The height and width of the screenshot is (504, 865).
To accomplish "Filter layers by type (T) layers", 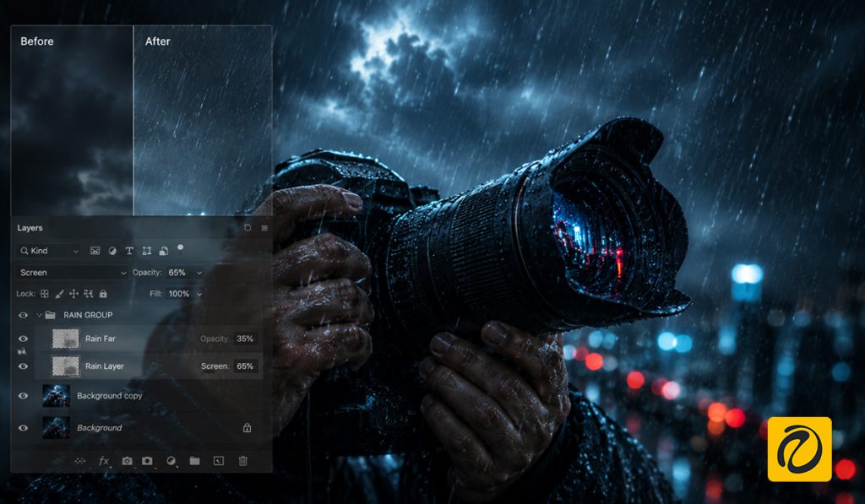I will click(x=129, y=251).
